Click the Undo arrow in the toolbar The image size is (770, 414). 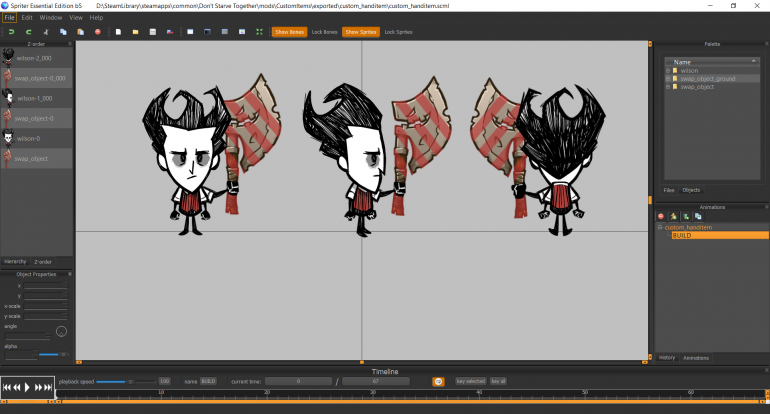pos(10,32)
